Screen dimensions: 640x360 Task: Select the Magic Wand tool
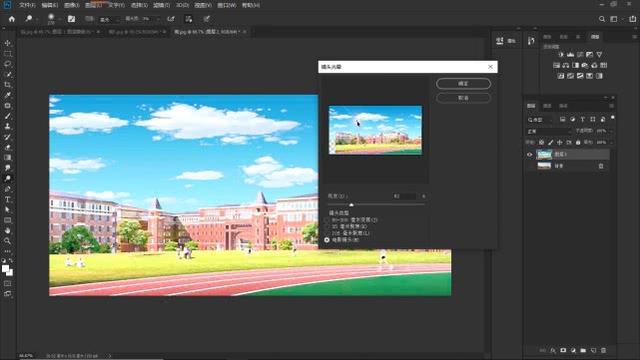(7, 74)
